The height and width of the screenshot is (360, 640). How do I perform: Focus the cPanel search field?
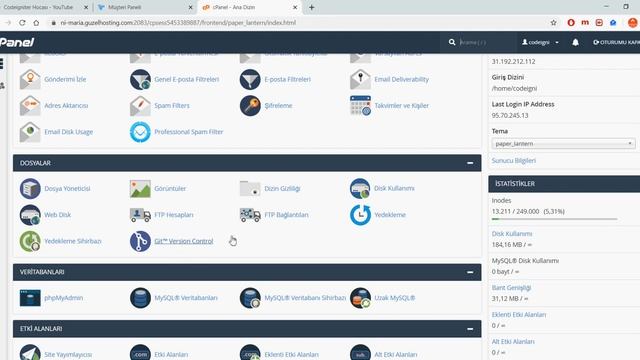pos(486,42)
